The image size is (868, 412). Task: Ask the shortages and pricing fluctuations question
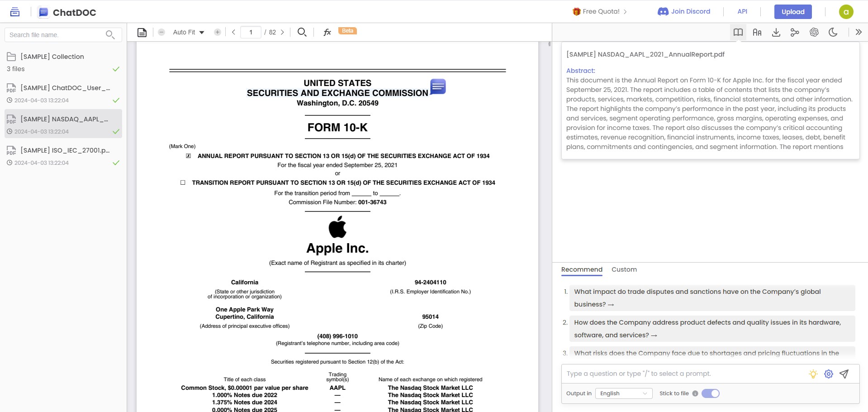point(712,353)
